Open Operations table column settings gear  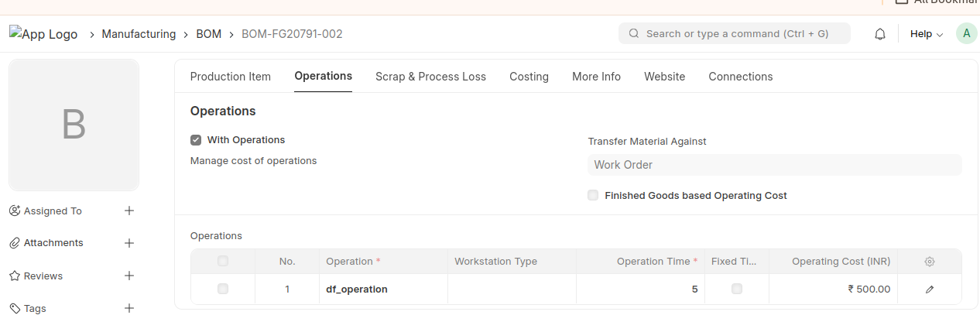pyautogui.click(x=930, y=262)
